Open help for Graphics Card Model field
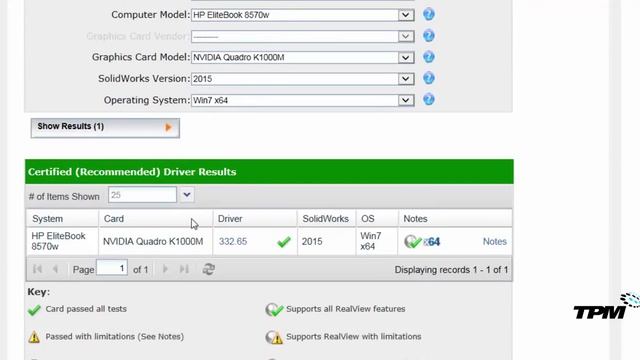640x360 pixels. [429, 57]
